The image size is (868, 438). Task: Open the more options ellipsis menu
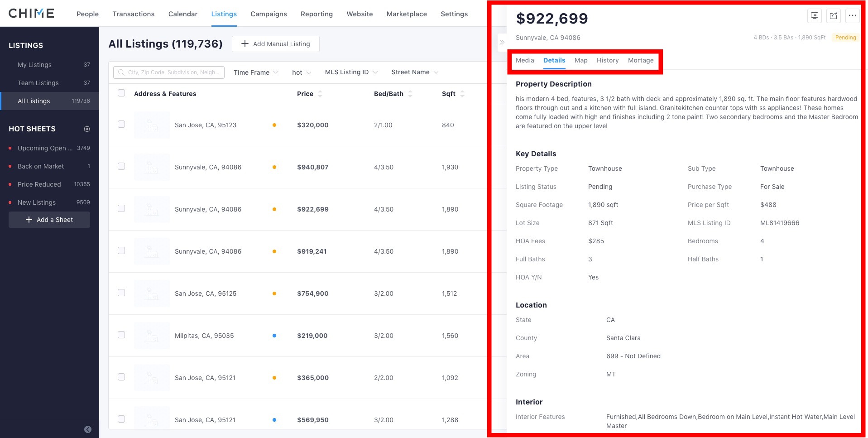853,15
